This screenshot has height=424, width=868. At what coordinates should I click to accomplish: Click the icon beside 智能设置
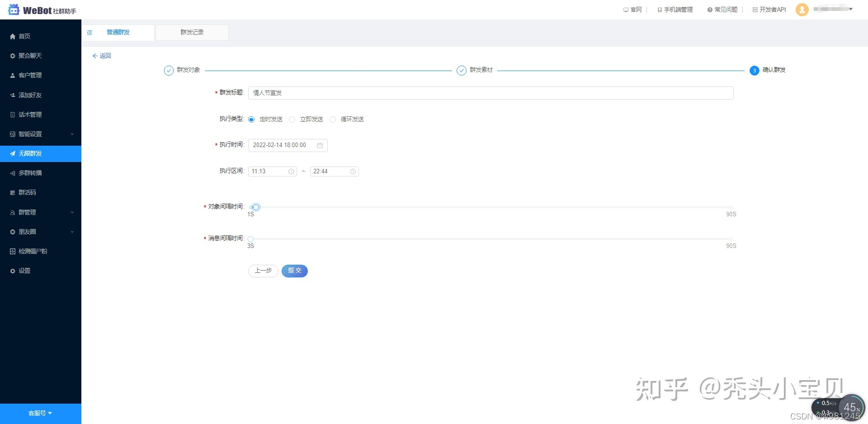coord(13,134)
